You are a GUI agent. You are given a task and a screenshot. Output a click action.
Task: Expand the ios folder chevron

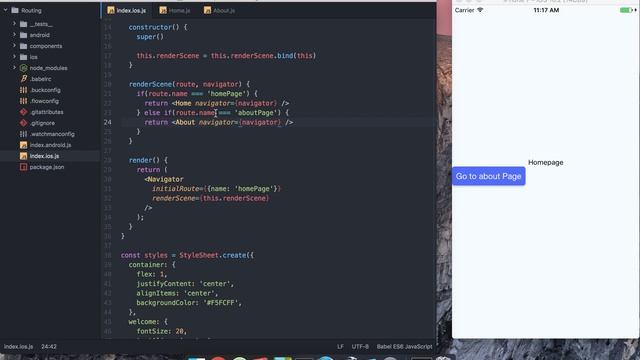point(14,57)
